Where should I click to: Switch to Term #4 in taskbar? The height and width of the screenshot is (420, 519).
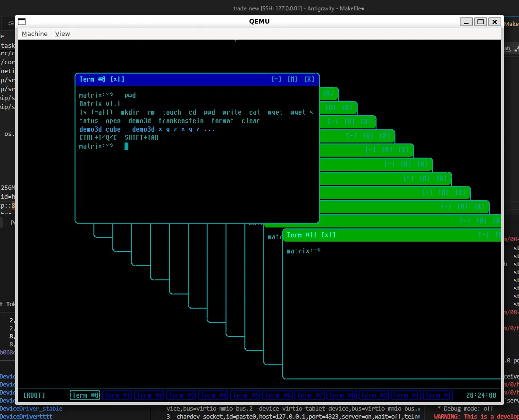coord(213,395)
